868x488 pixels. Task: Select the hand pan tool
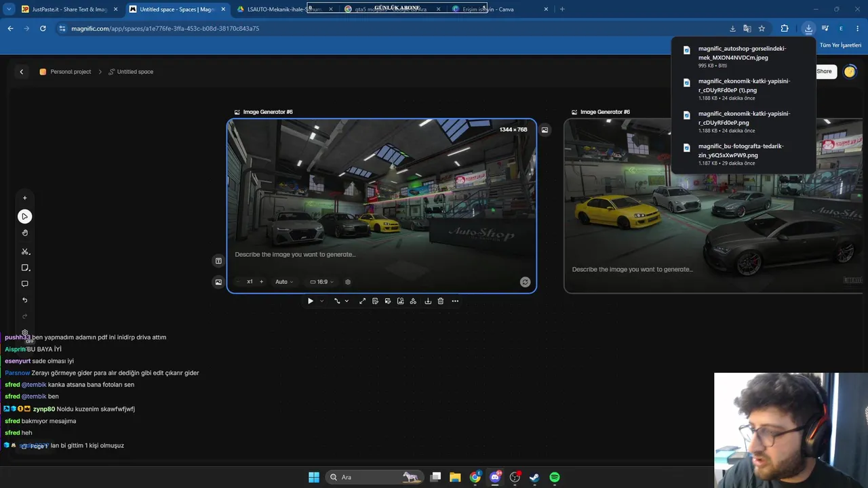pyautogui.click(x=25, y=233)
